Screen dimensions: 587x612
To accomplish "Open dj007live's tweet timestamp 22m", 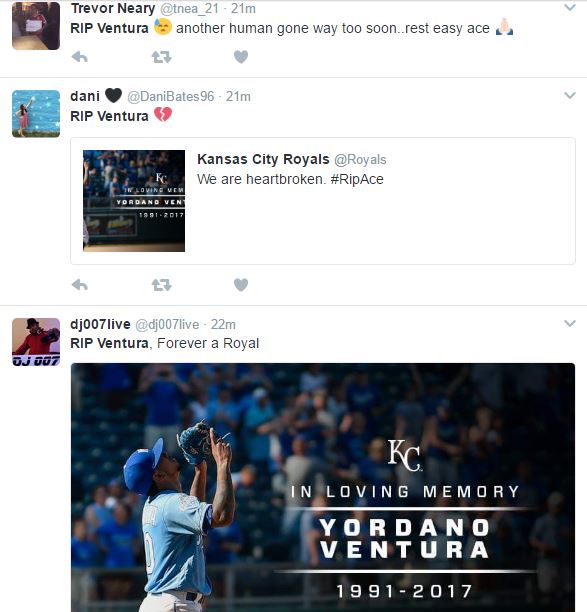I will (x=223, y=324).
